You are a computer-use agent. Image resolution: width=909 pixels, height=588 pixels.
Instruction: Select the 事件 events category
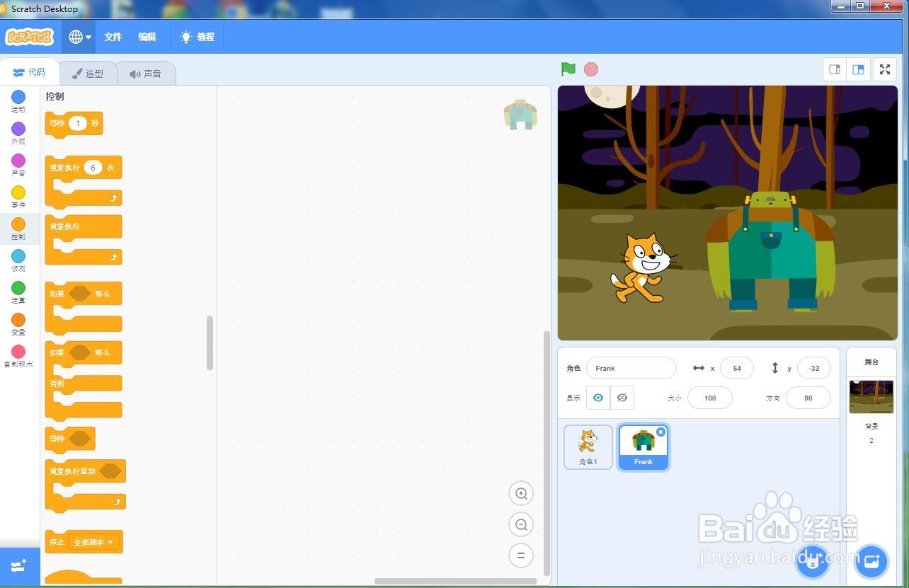coord(18,197)
